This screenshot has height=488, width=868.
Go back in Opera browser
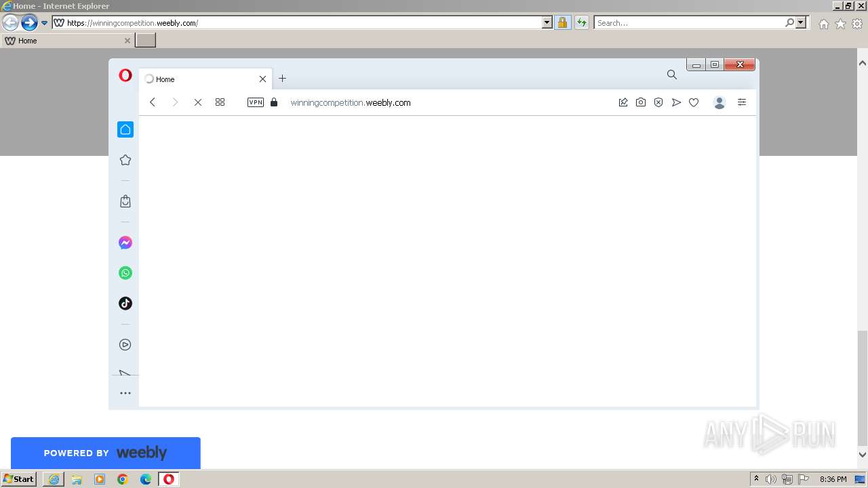(153, 102)
